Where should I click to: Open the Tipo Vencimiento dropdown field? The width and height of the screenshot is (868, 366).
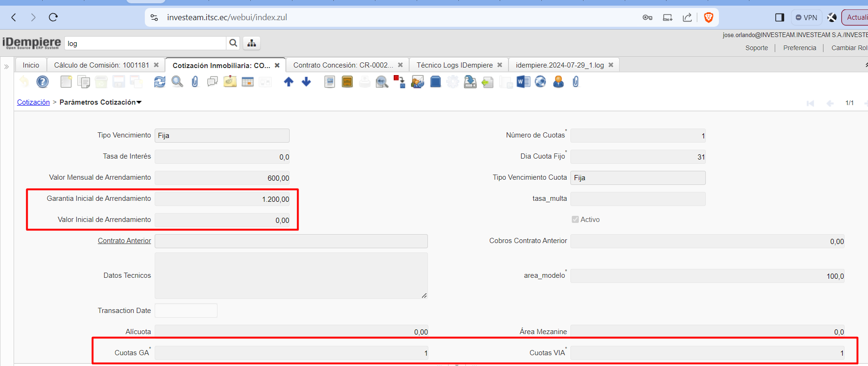click(x=222, y=136)
